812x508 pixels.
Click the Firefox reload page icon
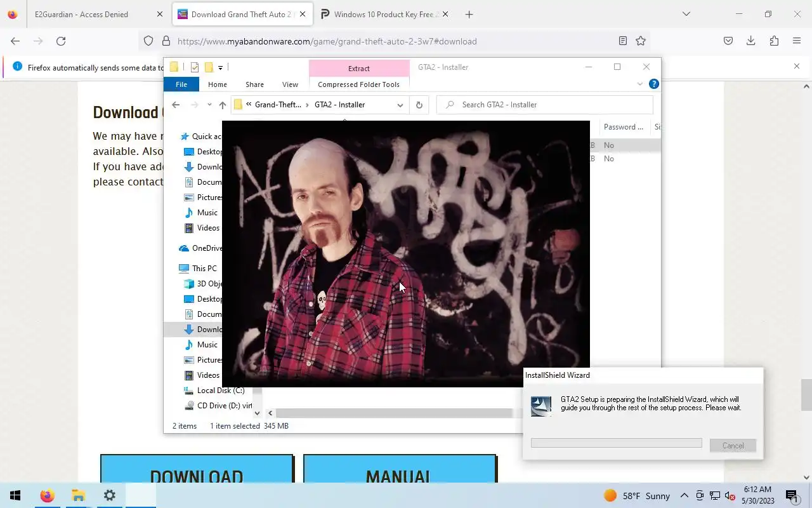(x=61, y=41)
